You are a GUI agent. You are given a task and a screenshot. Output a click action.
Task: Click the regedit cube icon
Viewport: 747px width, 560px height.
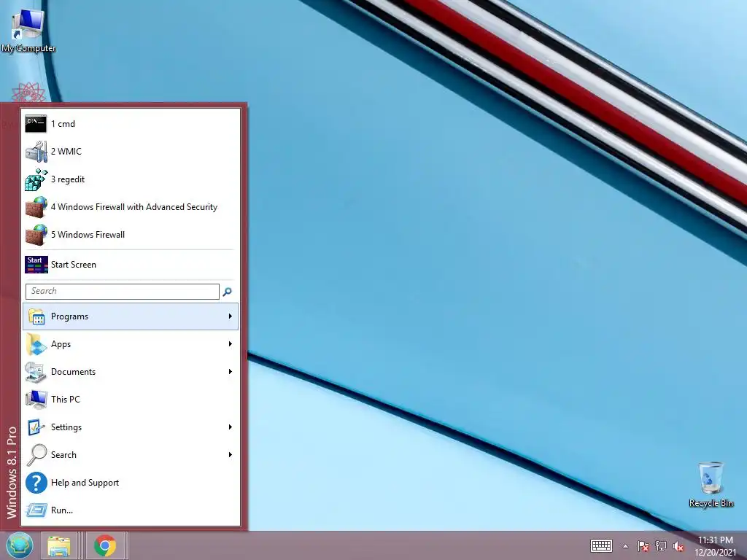(x=36, y=179)
